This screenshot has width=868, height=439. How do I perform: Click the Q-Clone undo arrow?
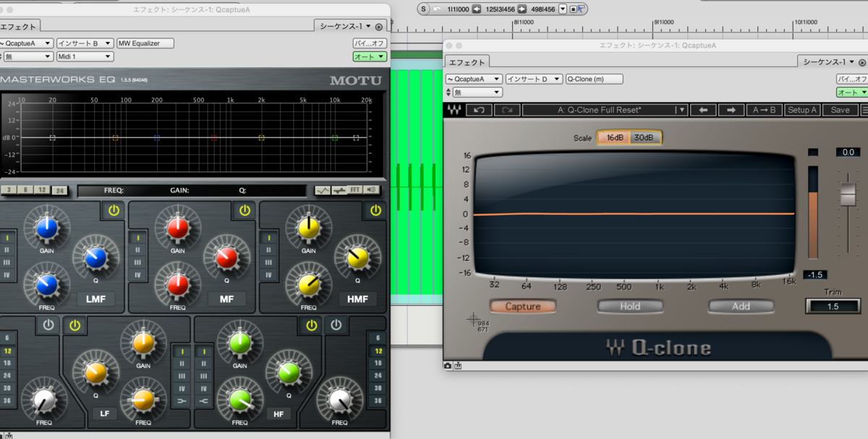[479, 110]
